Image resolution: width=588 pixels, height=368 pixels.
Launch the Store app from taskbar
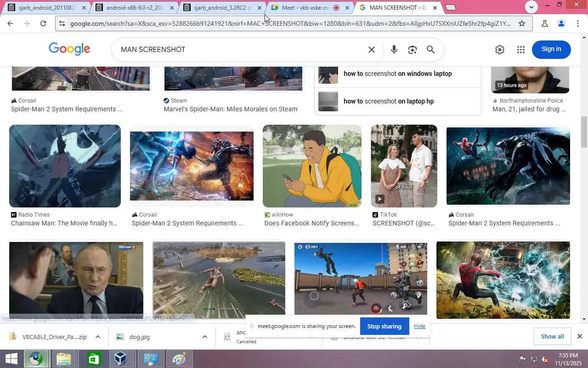point(94,359)
